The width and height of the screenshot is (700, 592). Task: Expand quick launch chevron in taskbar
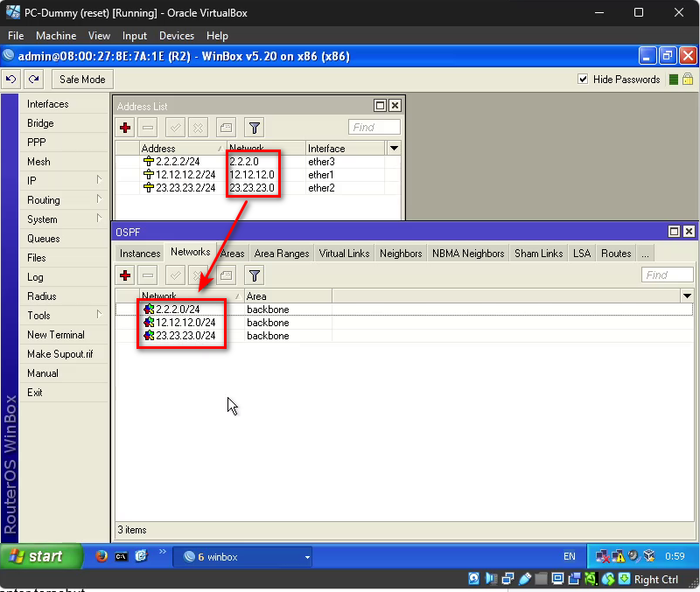click(x=163, y=552)
